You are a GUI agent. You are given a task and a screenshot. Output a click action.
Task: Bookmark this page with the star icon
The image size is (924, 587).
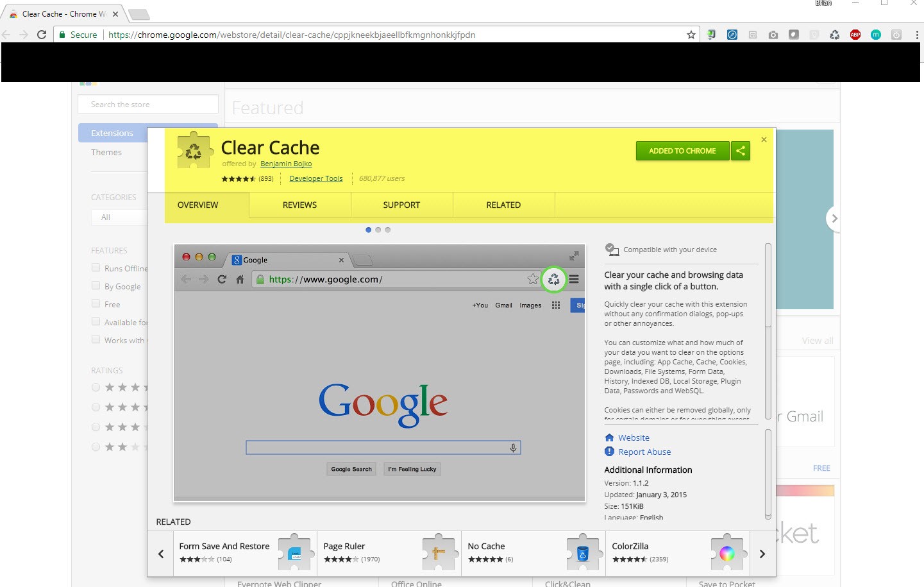691,35
